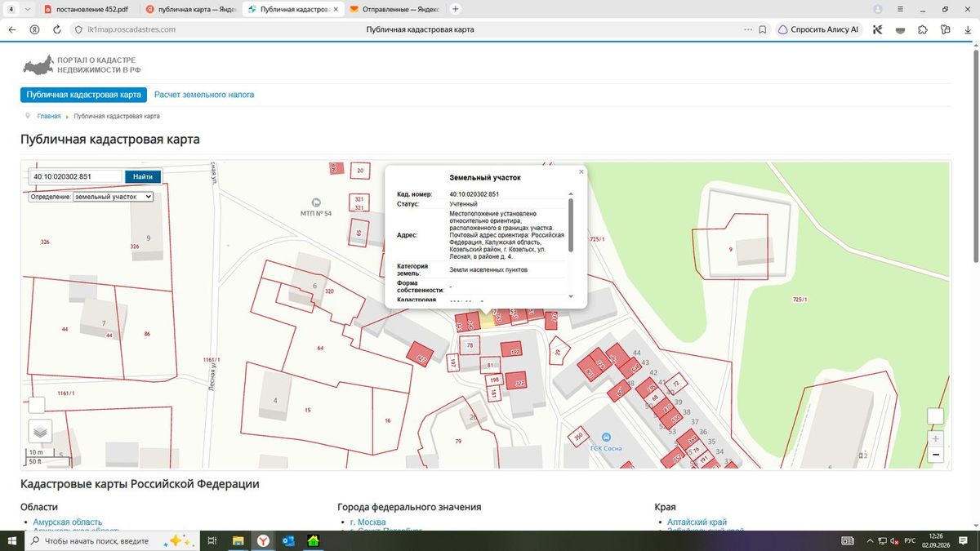The image size is (980, 551).
Task: Zoom out with the minus map button
Action: point(936,455)
